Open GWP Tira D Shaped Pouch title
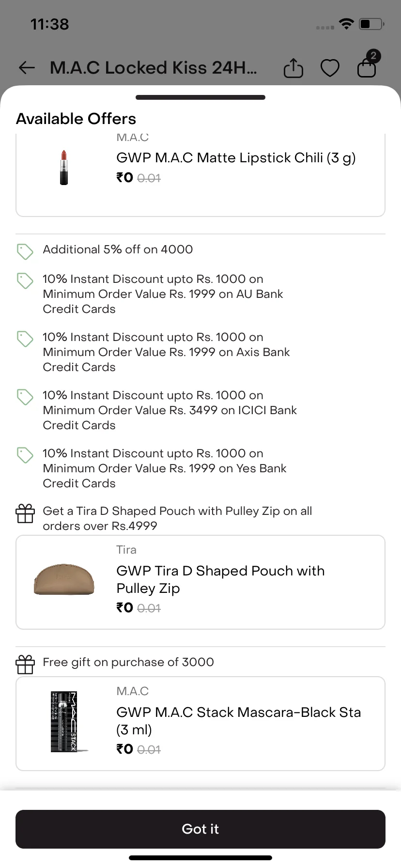401x868 pixels. point(220,579)
